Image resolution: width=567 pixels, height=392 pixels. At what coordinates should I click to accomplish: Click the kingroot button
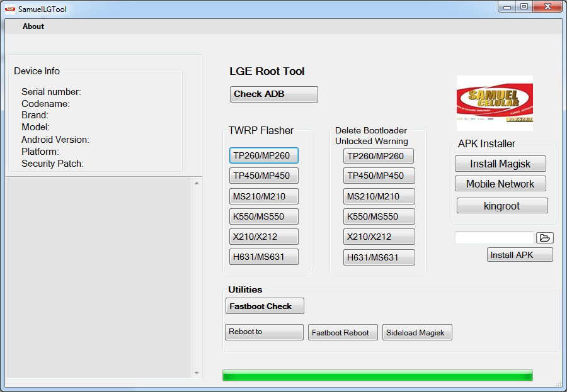[502, 206]
